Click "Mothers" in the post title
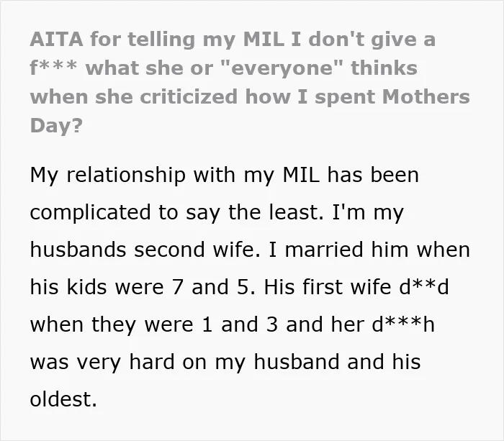Image resolution: width=504 pixels, height=441 pixels. click(426, 96)
